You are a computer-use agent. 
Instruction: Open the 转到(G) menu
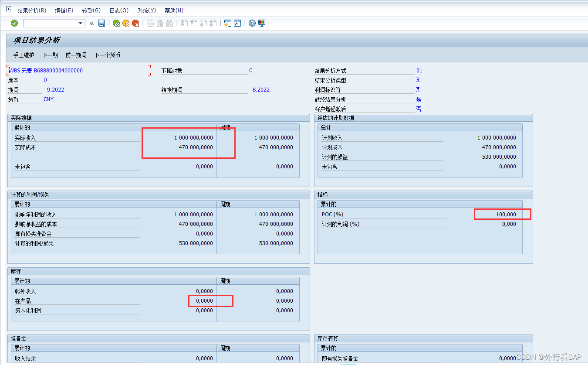(x=91, y=10)
